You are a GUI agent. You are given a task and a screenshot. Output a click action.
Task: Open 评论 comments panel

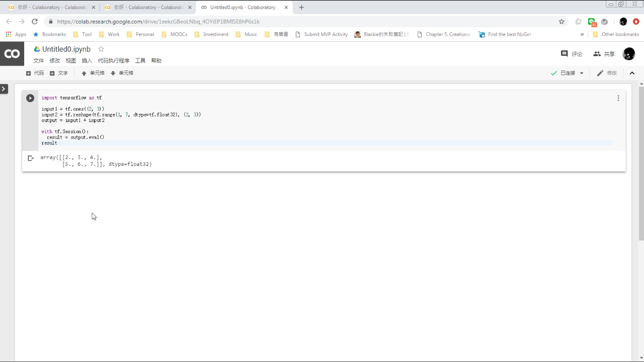pyautogui.click(x=572, y=54)
